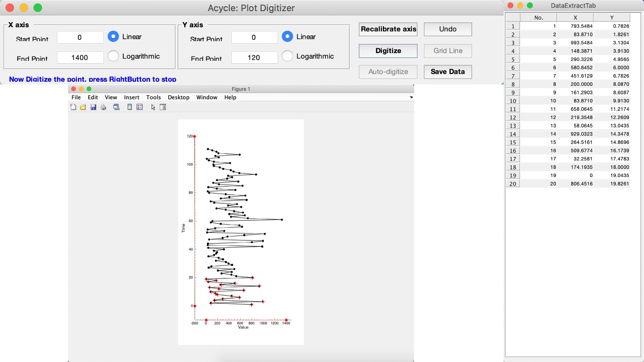644x362 pixels.
Task: Select Logarithmic scale for the X axis
Action: coord(114,56)
